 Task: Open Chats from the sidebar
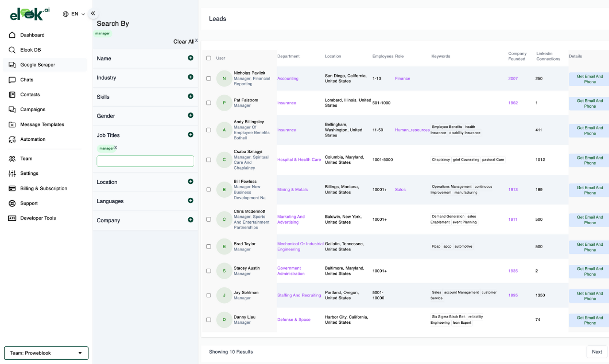[26, 80]
